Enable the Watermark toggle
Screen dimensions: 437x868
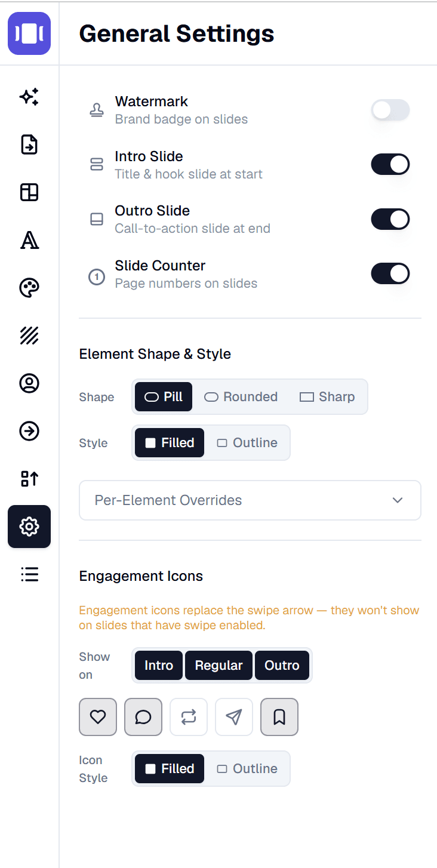point(390,110)
